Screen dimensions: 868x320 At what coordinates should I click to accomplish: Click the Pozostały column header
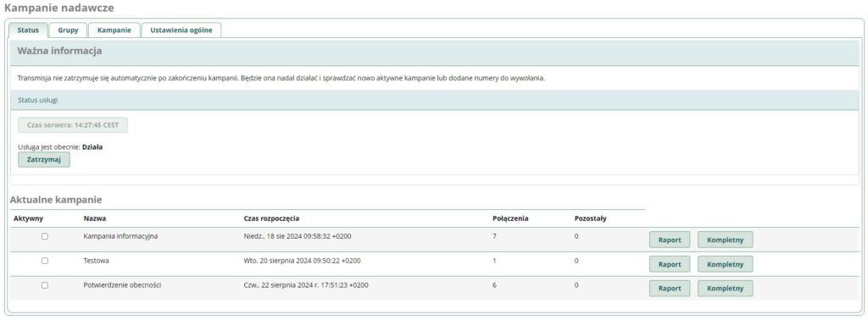coord(591,218)
